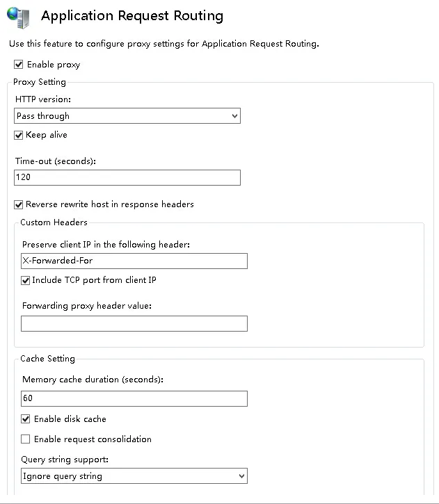Toggle Reverse rewrite host in response headers

click(19, 204)
